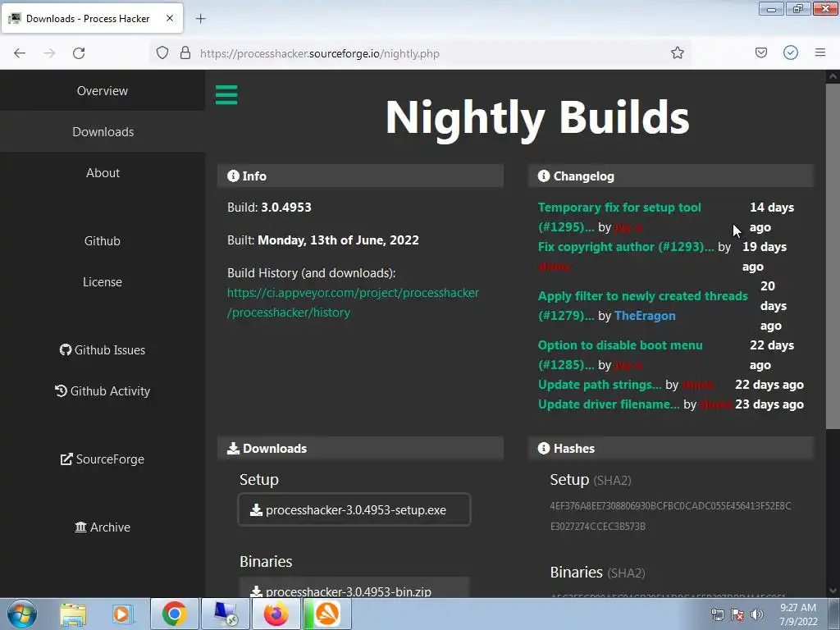This screenshot has width=840, height=630.
Task: Download processhacker-3.0.4953-bin.zip
Action: tap(354, 587)
